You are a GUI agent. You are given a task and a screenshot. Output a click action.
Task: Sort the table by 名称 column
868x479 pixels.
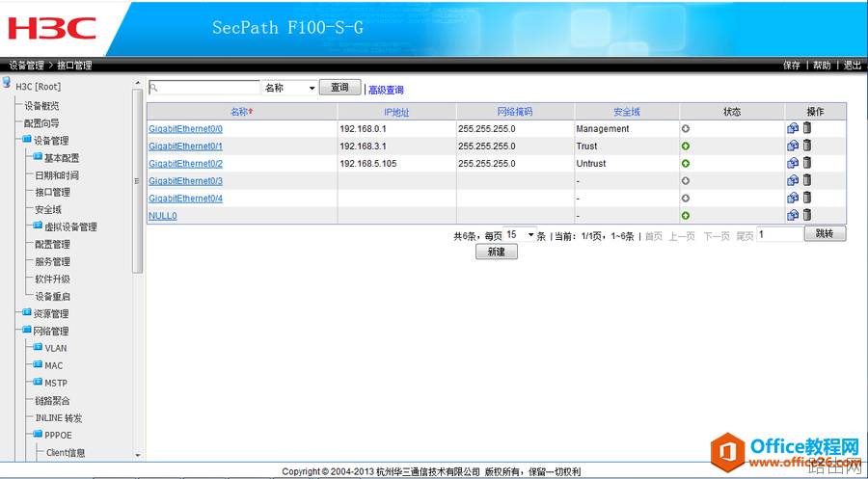241,112
